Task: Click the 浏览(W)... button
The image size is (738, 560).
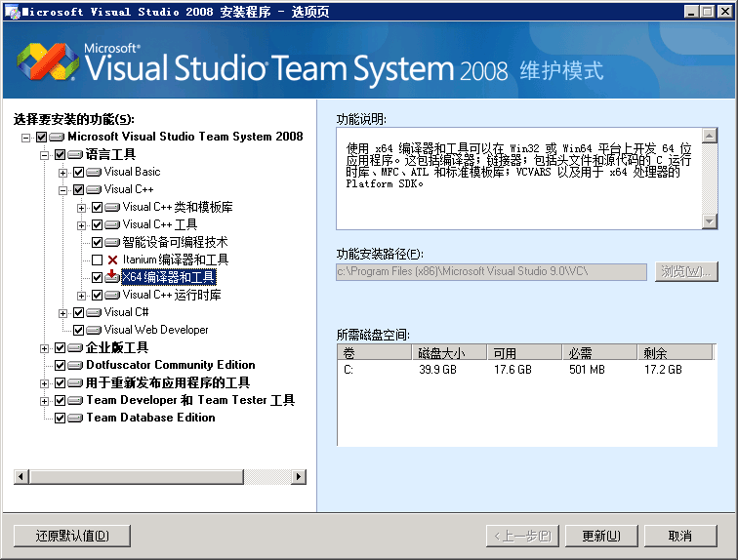Action: [686, 272]
